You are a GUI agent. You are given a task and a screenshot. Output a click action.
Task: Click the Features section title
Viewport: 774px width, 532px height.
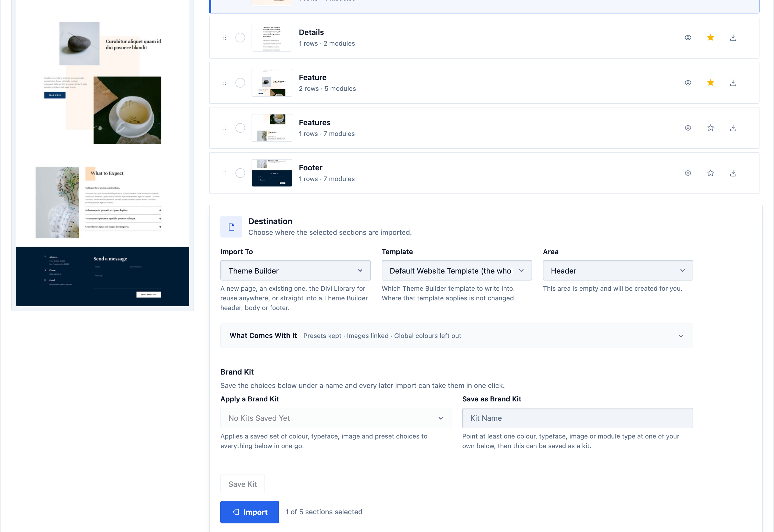click(x=315, y=123)
